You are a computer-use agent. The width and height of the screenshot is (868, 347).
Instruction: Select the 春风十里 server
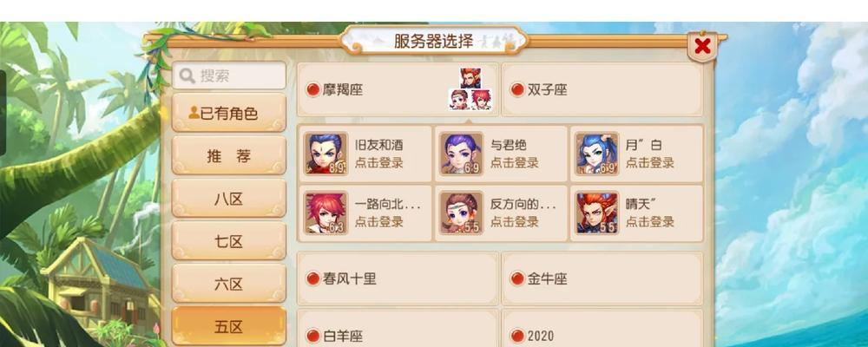pyautogui.click(x=398, y=278)
